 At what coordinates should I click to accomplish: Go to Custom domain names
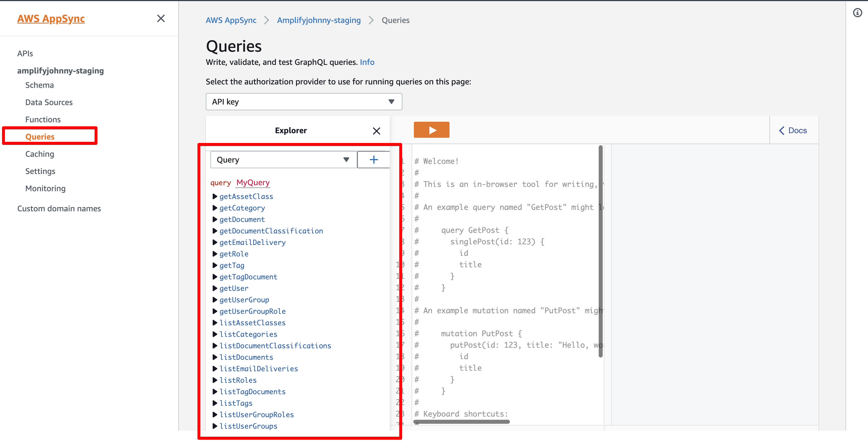coord(59,208)
